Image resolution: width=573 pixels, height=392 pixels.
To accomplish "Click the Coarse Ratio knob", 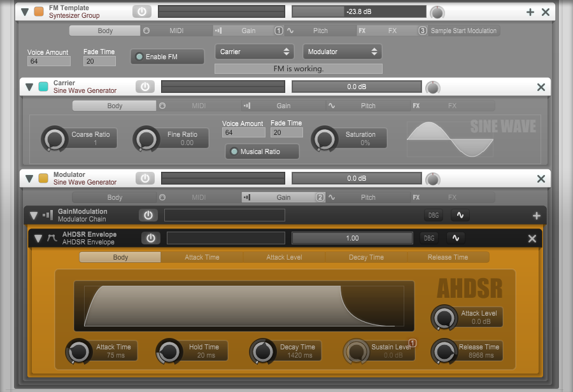I will 55,139.
